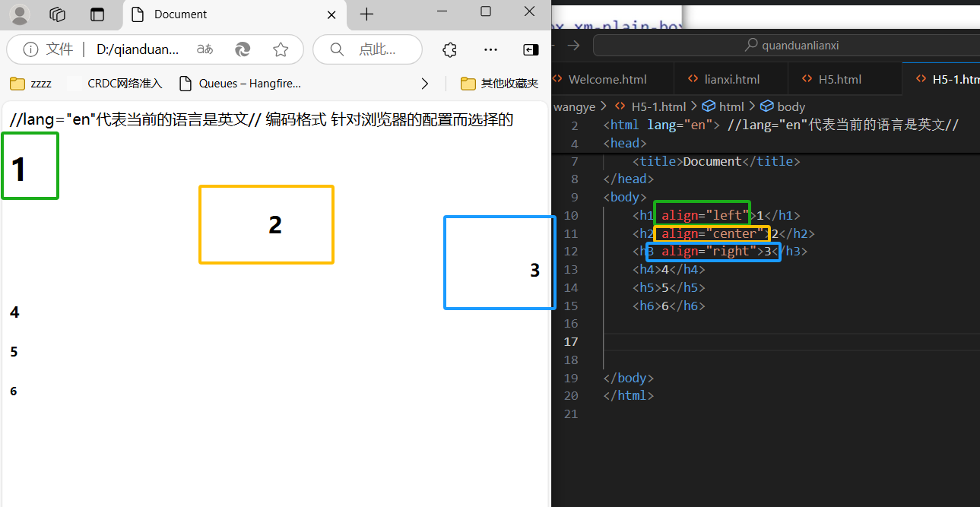Click heading 6 in the webpage
Viewport: 980px width, 507px height.
(x=14, y=391)
